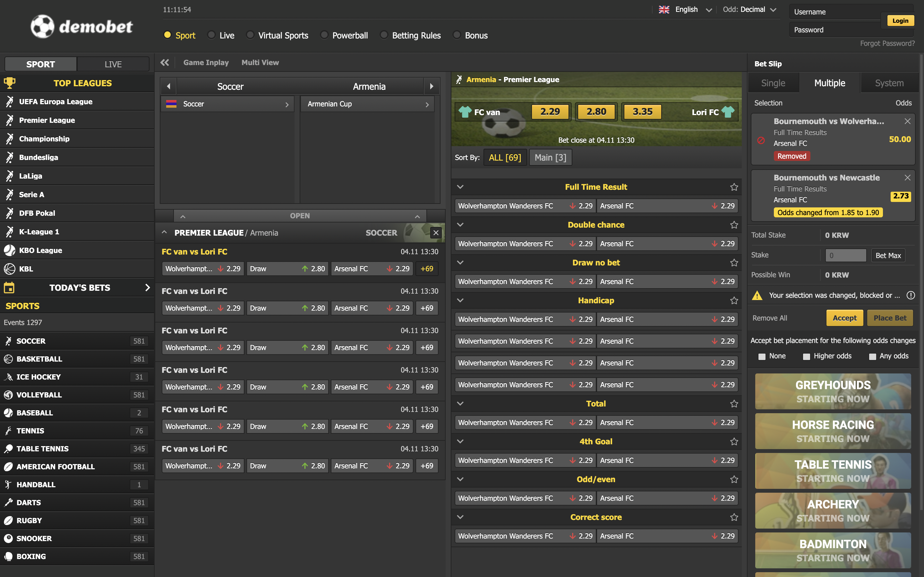Switch to the Single bet slip tab
Viewport: 924px width, 577px height.
click(773, 83)
